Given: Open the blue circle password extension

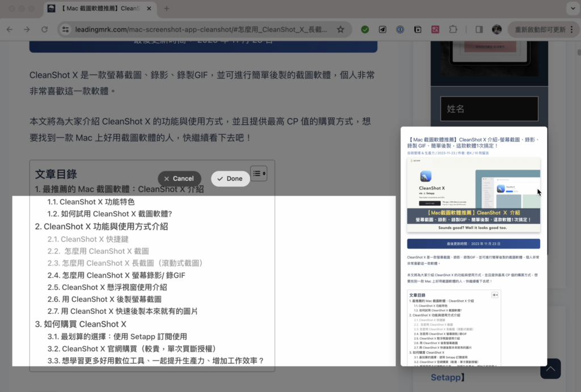Looking at the screenshot, I should tap(400, 29).
